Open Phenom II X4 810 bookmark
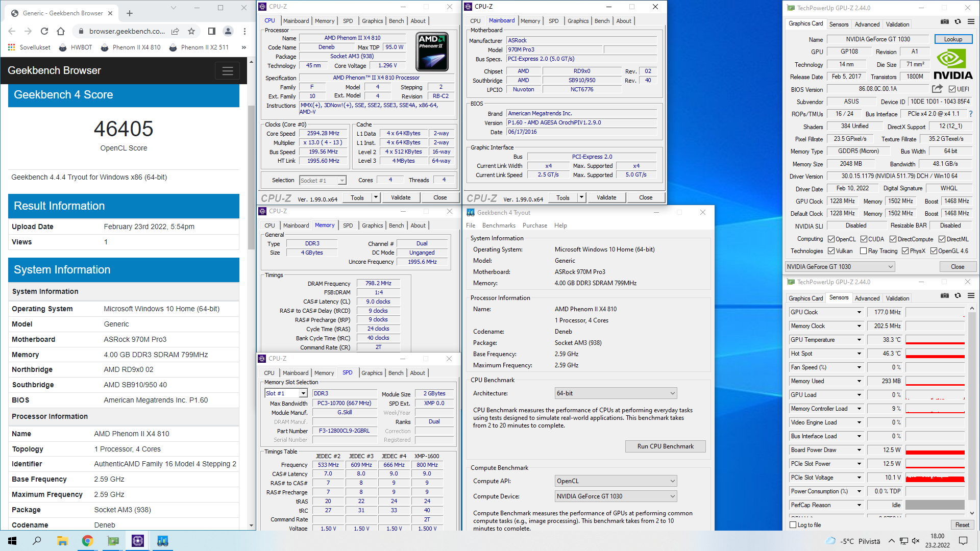The height and width of the screenshot is (551, 980). pyautogui.click(x=131, y=47)
